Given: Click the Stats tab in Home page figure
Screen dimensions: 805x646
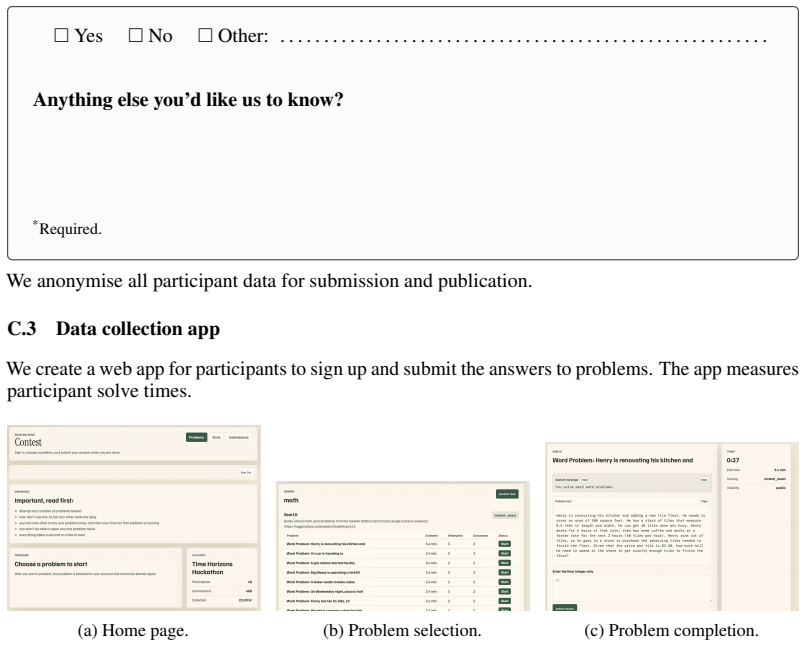Looking at the screenshot, I should click(216, 438).
